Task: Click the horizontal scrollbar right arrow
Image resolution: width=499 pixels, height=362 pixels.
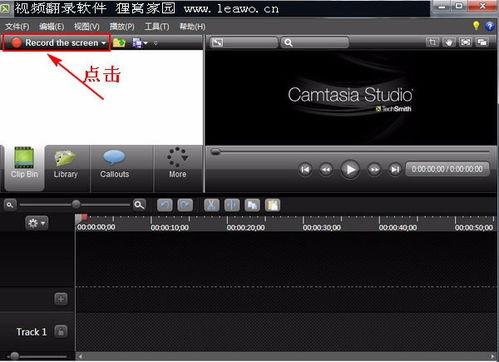Action: point(492,356)
